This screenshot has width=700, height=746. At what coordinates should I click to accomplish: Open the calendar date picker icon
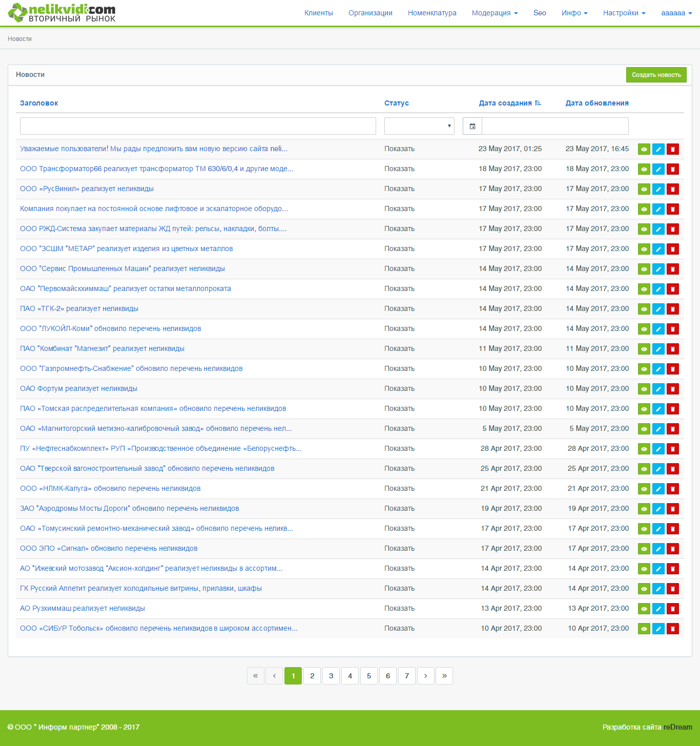472,126
